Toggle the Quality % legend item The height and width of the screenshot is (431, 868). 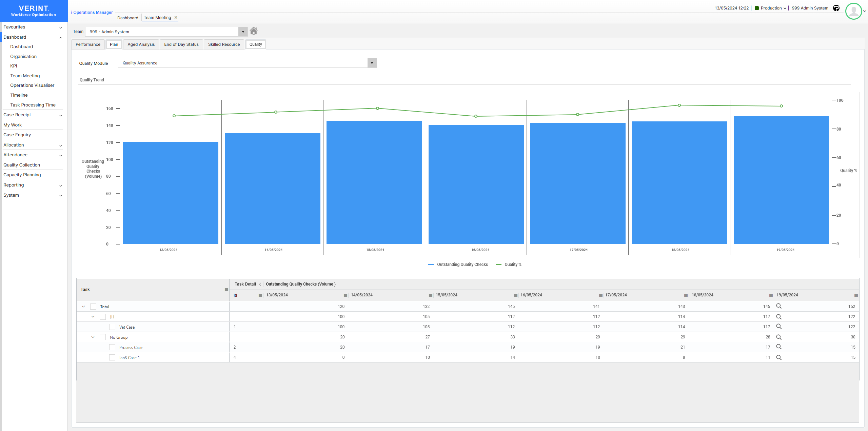click(x=513, y=264)
